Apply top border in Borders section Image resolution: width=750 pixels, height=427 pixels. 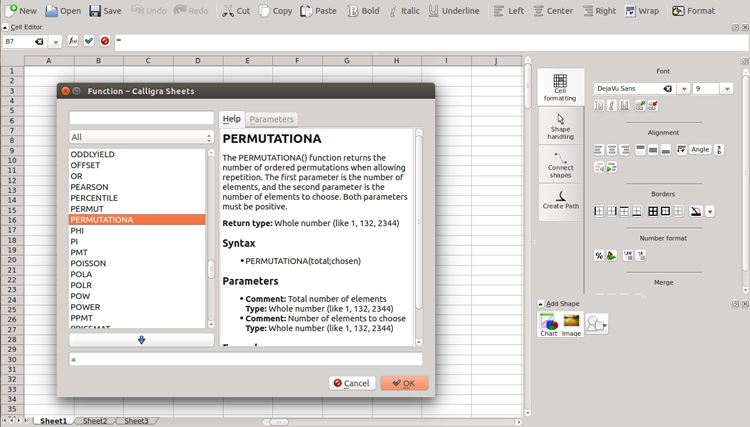624,211
